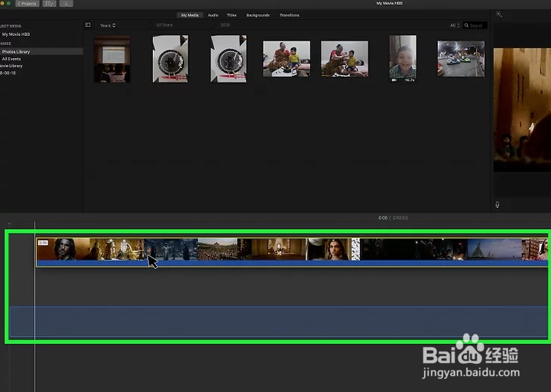Click the viewer preview image
This screenshot has width=551, height=392.
click(522, 109)
